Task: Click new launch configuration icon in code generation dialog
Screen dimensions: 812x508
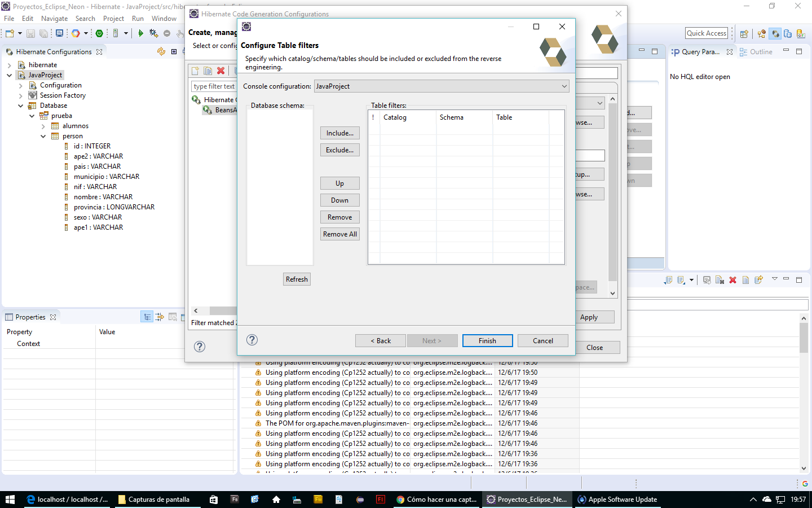Action: click(x=195, y=71)
